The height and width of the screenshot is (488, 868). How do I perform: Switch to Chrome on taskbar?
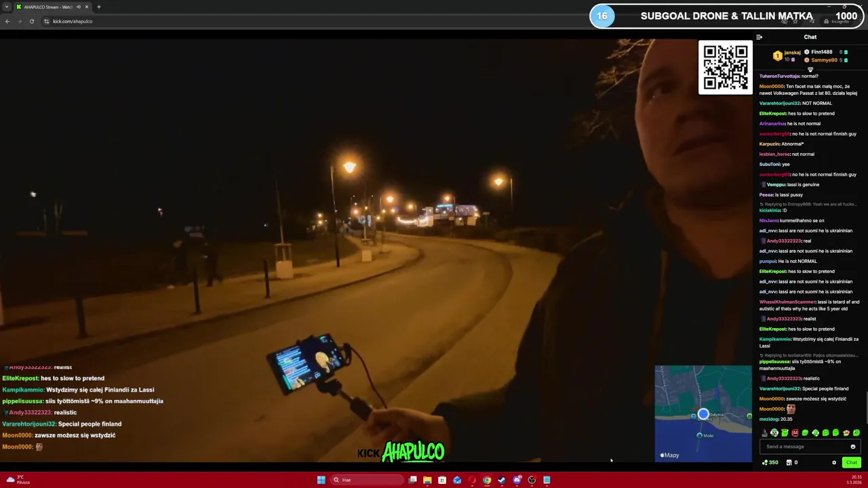pos(487,480)
